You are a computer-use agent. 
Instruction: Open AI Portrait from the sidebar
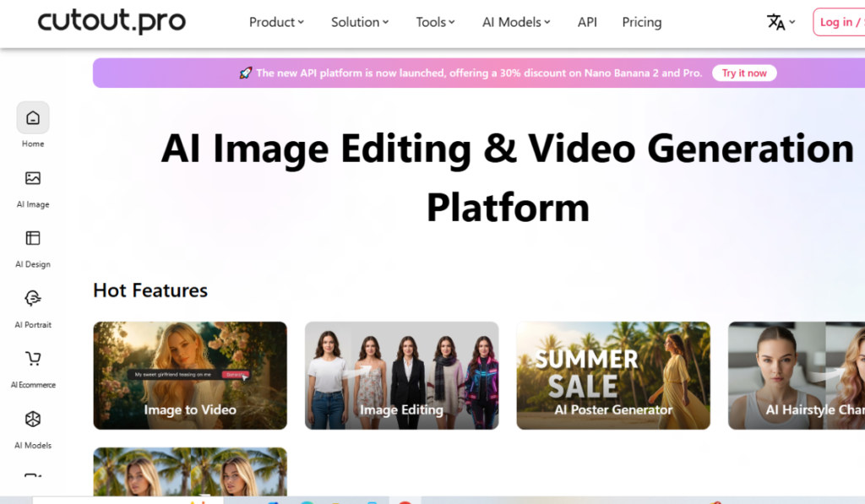point(33,299)
